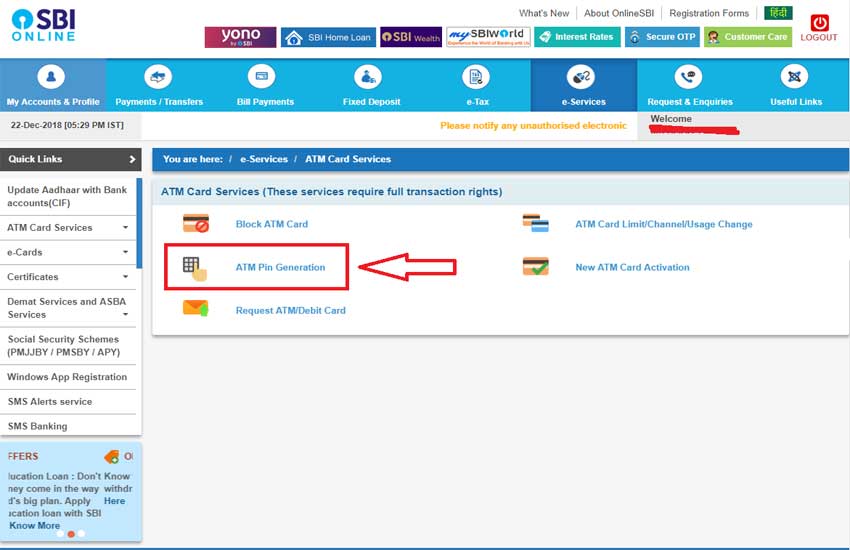The width and height of the screenshot is (850, 550).
Task: Open the Payments / Transfers tab
Action: point(159,85)
